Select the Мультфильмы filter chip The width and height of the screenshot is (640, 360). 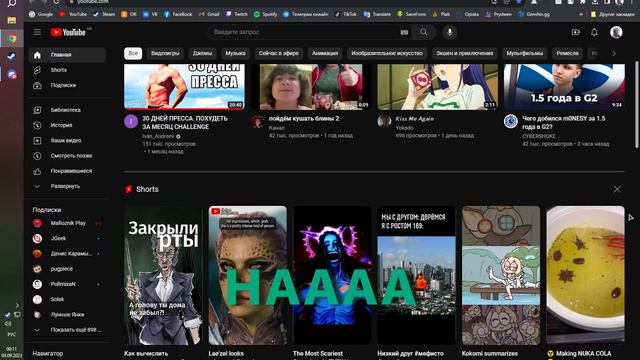(x=524, y=53)
